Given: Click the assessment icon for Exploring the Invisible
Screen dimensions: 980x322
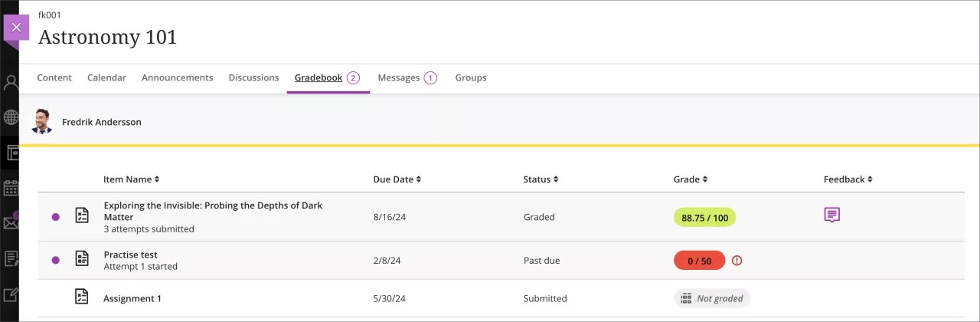Looking at the screenshot, I should coord(82,216).
